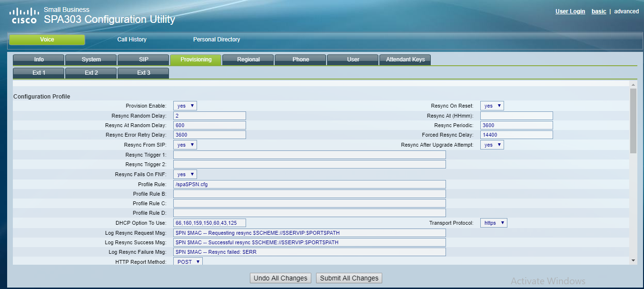Click the Resync At Random Delay field

(x=209, y=125)
